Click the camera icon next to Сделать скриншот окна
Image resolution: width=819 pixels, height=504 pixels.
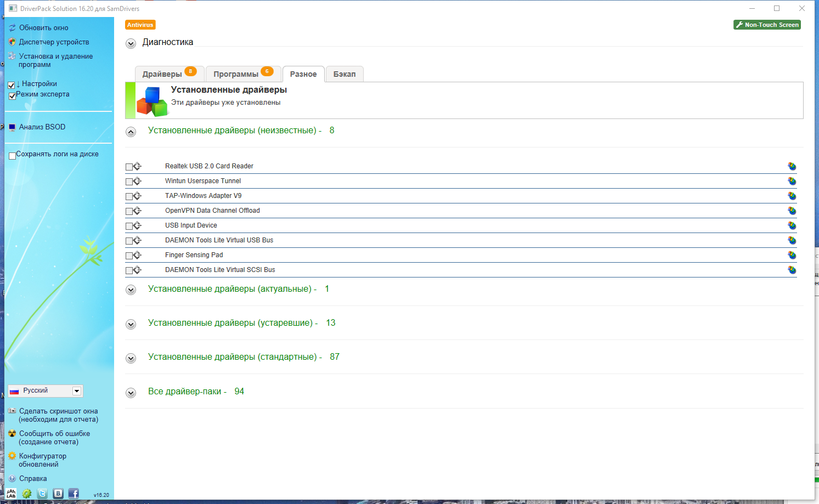tap(12, 411)
